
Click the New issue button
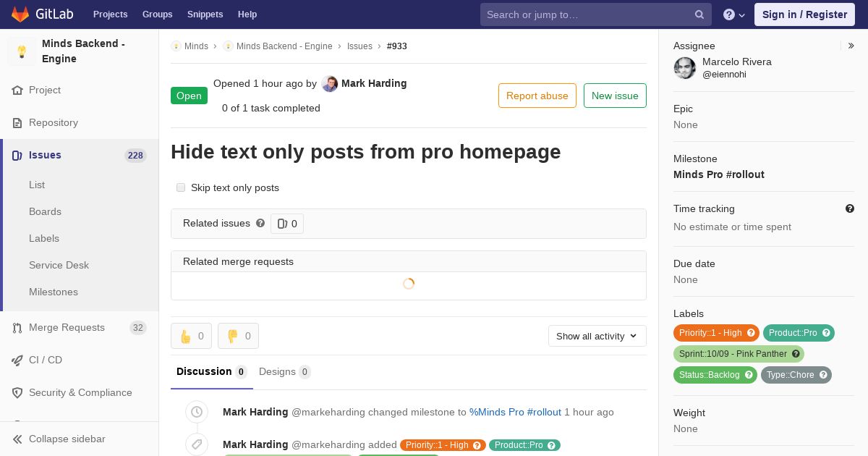615,96
